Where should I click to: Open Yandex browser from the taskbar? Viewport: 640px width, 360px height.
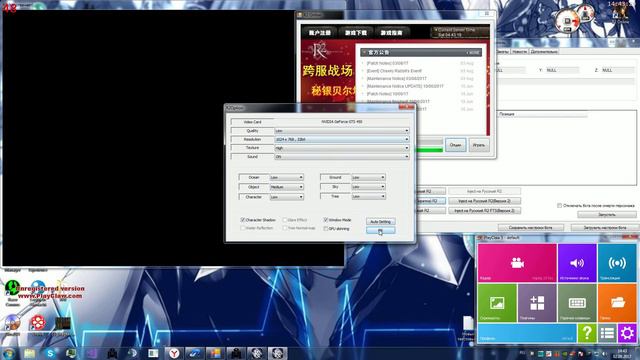click(x=174, y=353)
